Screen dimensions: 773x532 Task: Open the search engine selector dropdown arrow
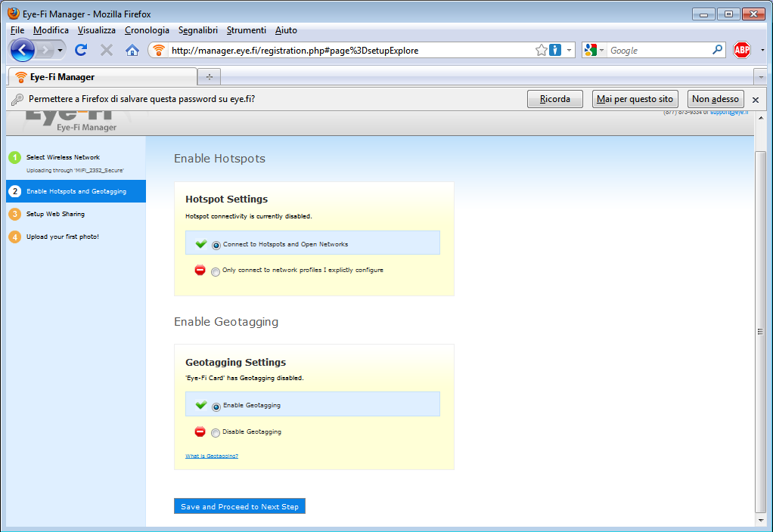click(601, 50)
